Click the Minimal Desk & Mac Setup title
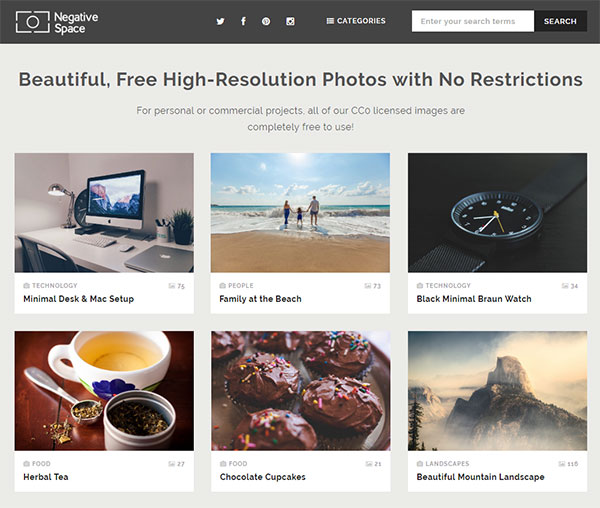600x508 pixels. [78, 299]
